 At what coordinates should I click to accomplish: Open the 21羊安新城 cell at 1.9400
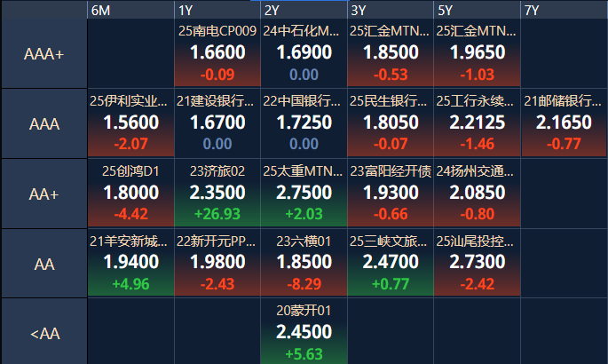click(130, 263)
